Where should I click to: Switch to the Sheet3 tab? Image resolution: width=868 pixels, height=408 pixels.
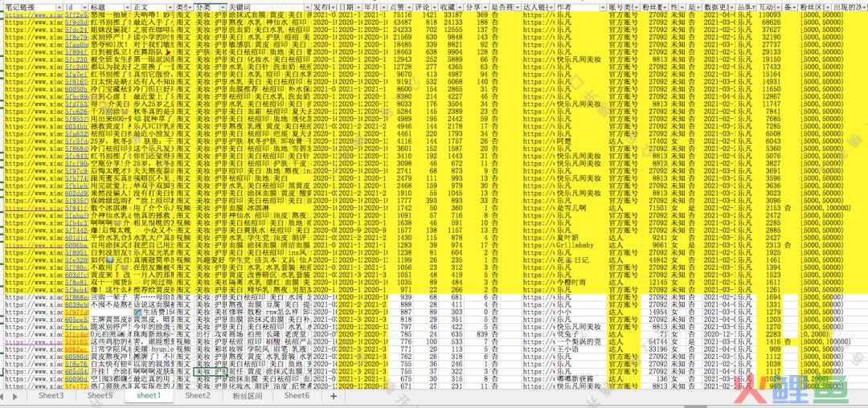click(51, 396)
